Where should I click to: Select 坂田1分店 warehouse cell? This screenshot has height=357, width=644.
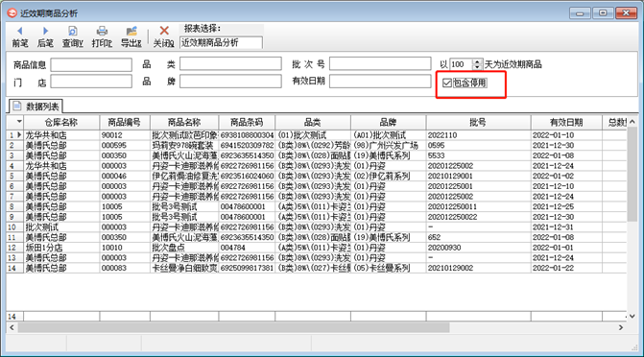tap(61, 248)
